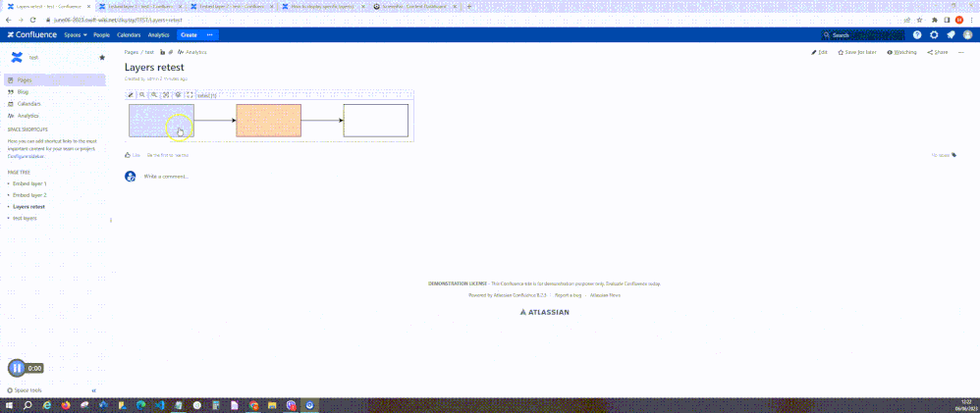Click the page more actions ellipsis
The height and width of the screenshot is (413, 980).
click(961, 53)
